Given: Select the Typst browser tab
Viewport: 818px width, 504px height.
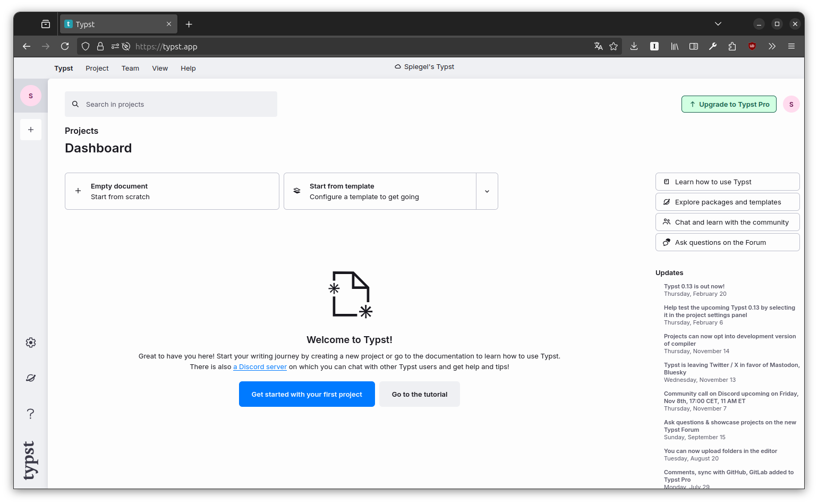Looking at the screenshot, I should pyautogui.click(x=118, y=24).
